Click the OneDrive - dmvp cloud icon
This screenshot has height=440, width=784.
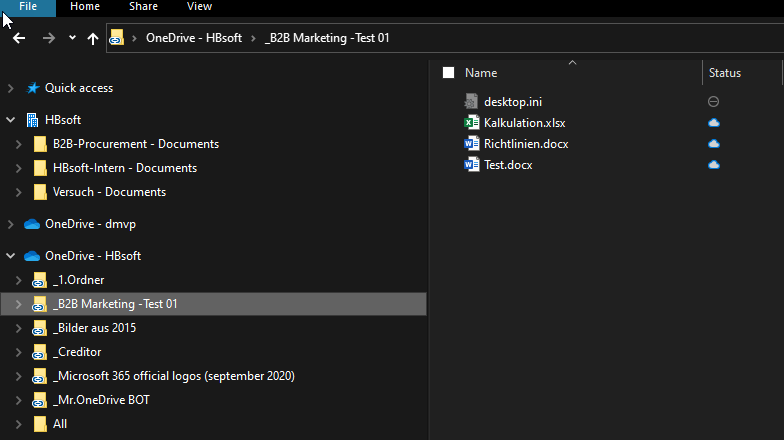pos(32,224)
